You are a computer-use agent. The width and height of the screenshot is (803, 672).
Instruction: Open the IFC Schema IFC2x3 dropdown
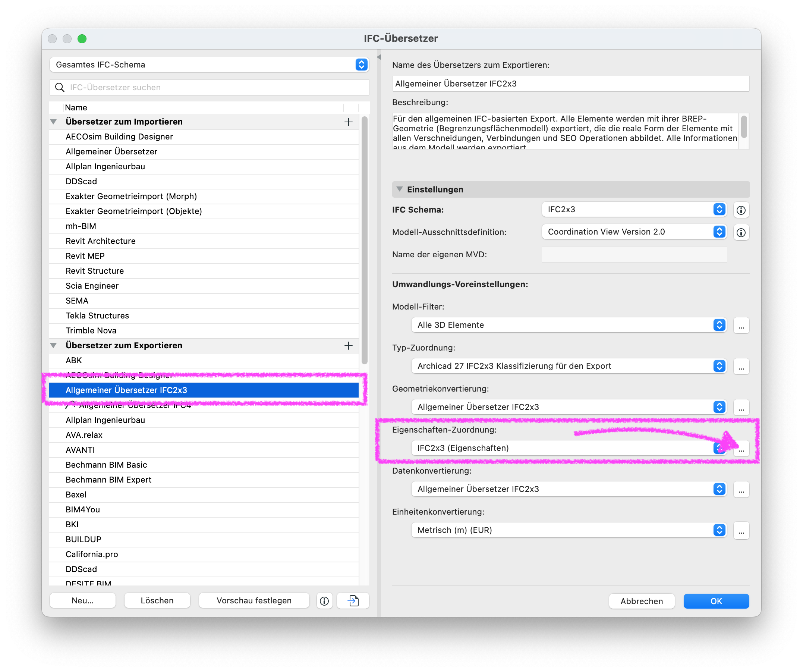pos(634,210)
